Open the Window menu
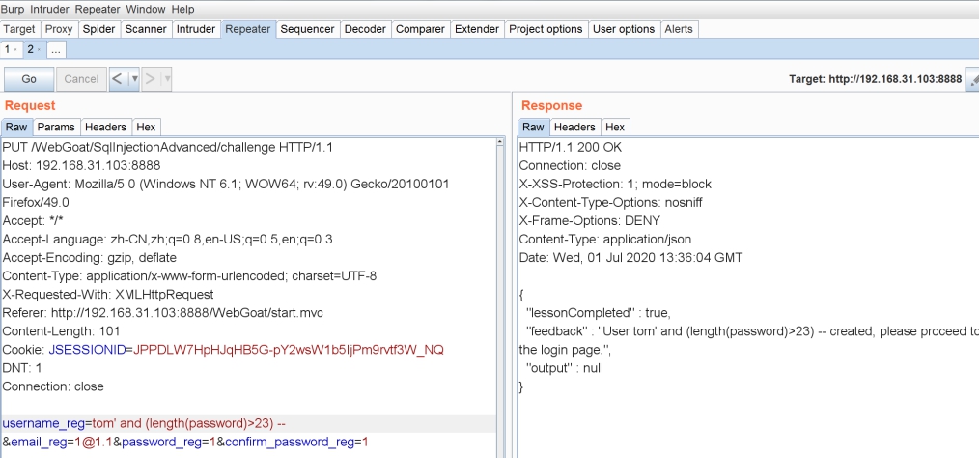 pos(146,10)
